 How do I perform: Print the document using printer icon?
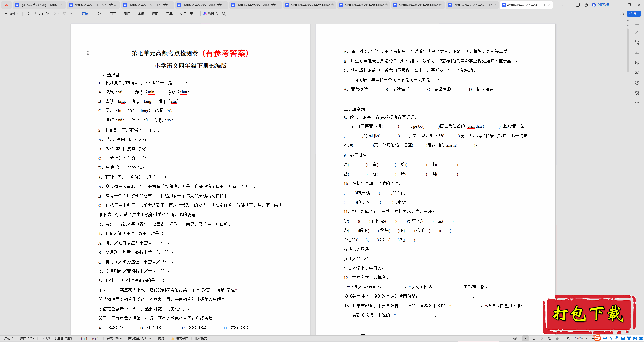[x=41, y=14]
